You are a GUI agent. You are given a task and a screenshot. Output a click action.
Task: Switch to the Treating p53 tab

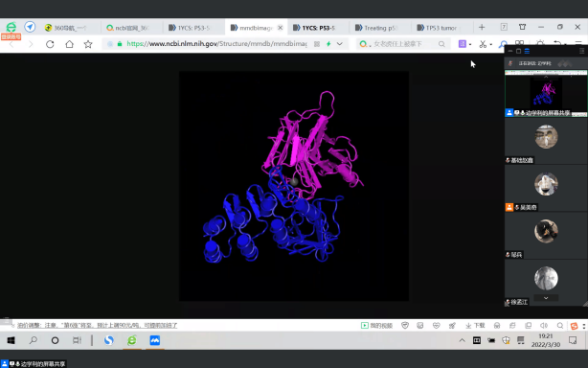tap(380, 28)
